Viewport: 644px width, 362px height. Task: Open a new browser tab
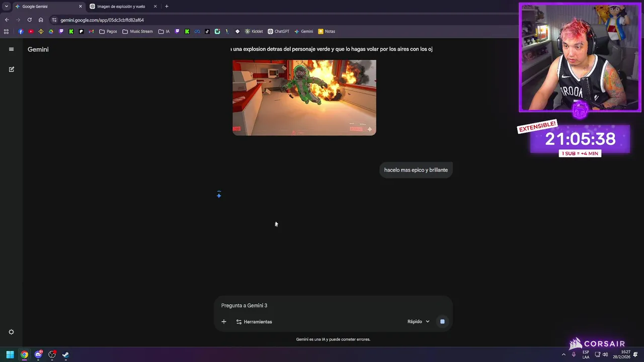pos(167,7)
